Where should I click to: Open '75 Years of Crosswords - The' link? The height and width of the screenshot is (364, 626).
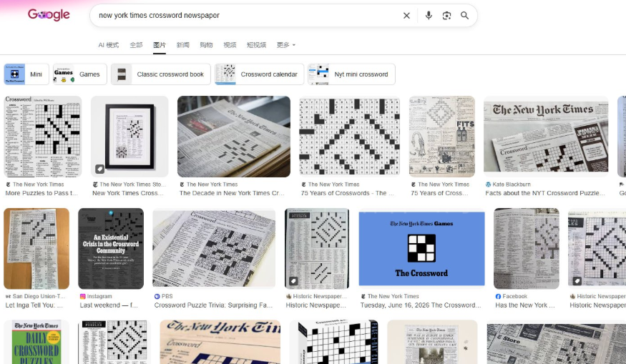click(x=347, y=193)
